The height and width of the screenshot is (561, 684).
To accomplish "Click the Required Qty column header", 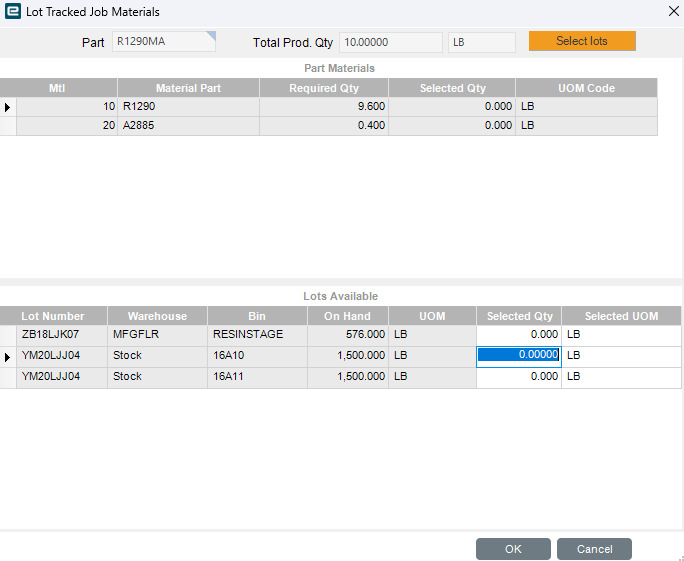I will pyautogui.click(x=324, y=88).
